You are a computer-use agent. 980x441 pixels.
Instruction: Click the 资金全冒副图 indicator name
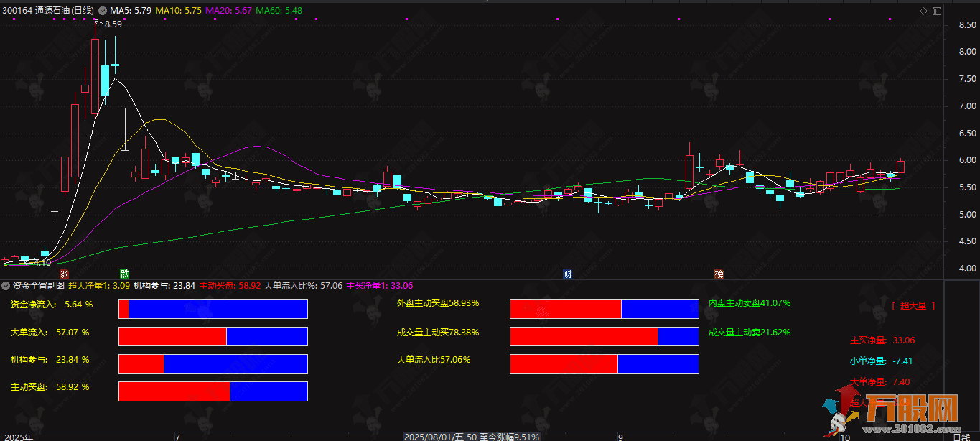(37, 286)
